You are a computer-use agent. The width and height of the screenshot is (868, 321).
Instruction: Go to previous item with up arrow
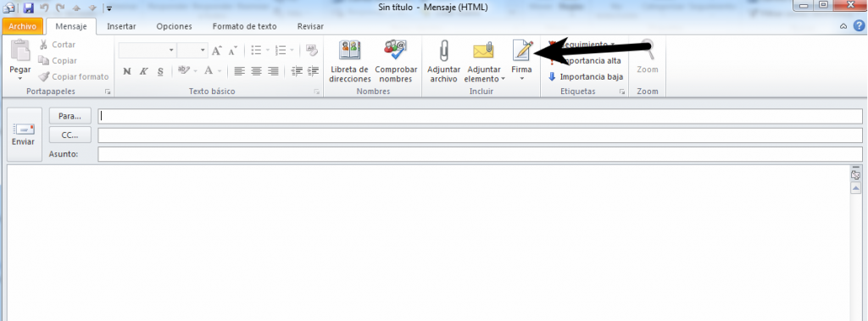[77, 8]
